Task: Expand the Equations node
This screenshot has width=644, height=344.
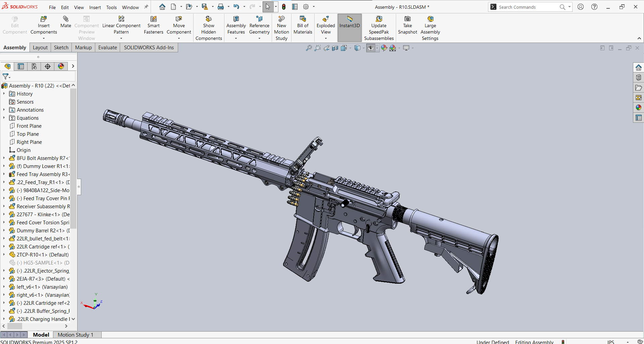Action: (4, 118)
